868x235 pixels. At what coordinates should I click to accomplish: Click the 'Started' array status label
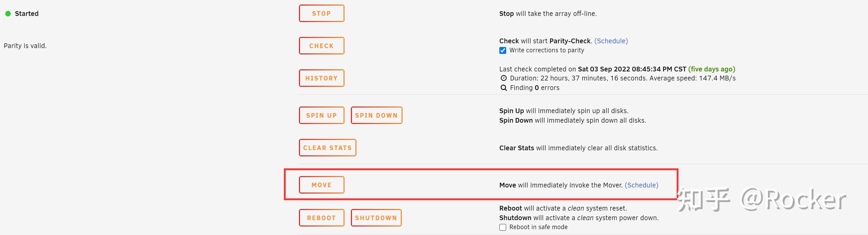pos(27,14)
